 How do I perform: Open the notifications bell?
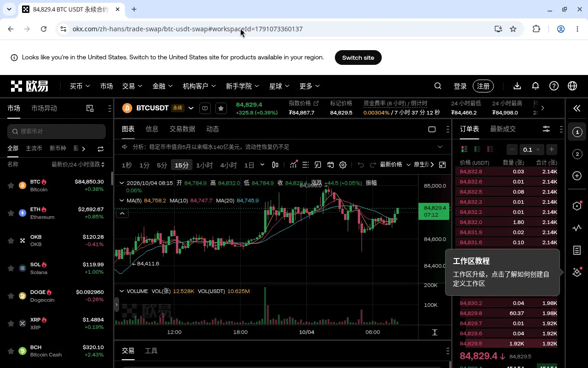click(x=536, y=86)
